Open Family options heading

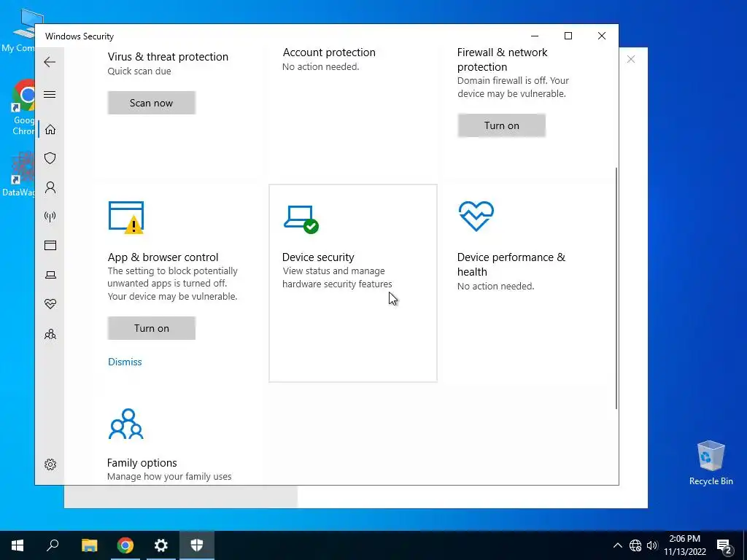[142, 463]
